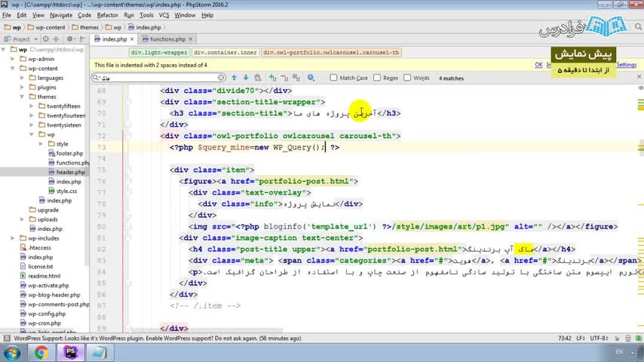Click scroll from source icon in Project panel
Viewport: 644px width, 362px height.
pos(45,39)
